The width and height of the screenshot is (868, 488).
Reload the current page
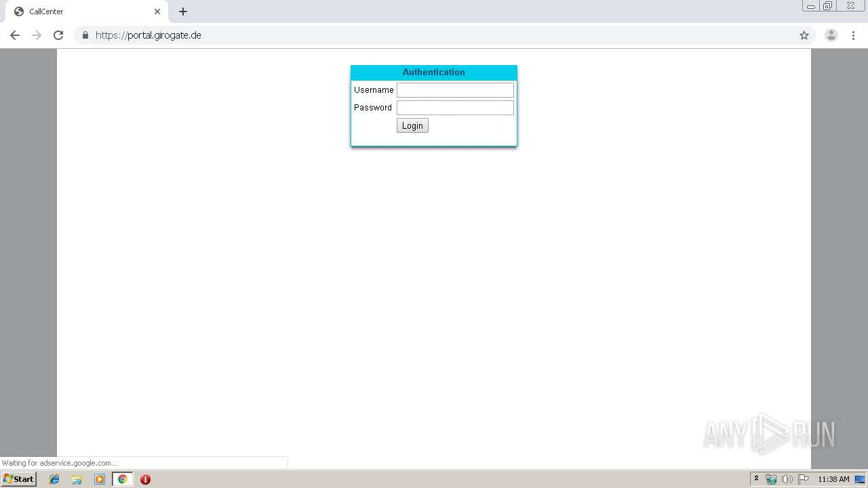(58, 35)
